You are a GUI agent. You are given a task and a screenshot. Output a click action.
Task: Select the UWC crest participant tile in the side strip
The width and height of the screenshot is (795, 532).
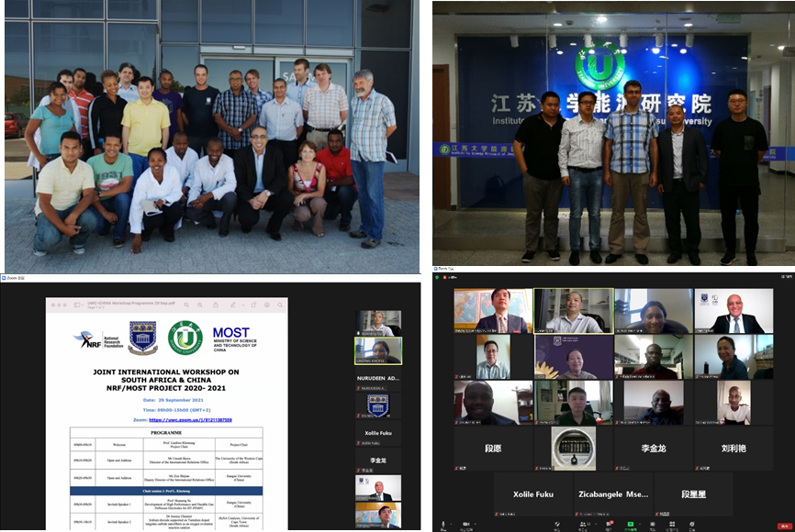coord(378,405)
